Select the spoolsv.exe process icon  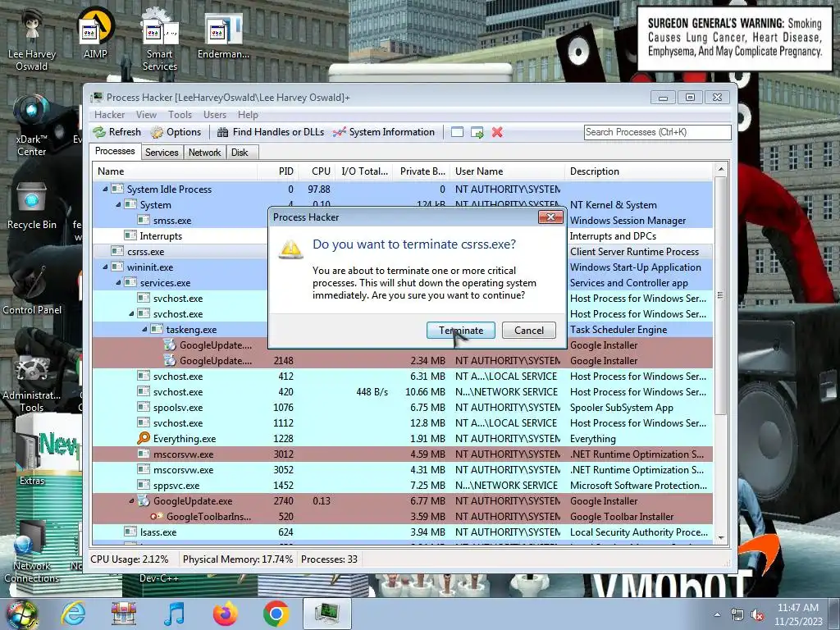143,407
